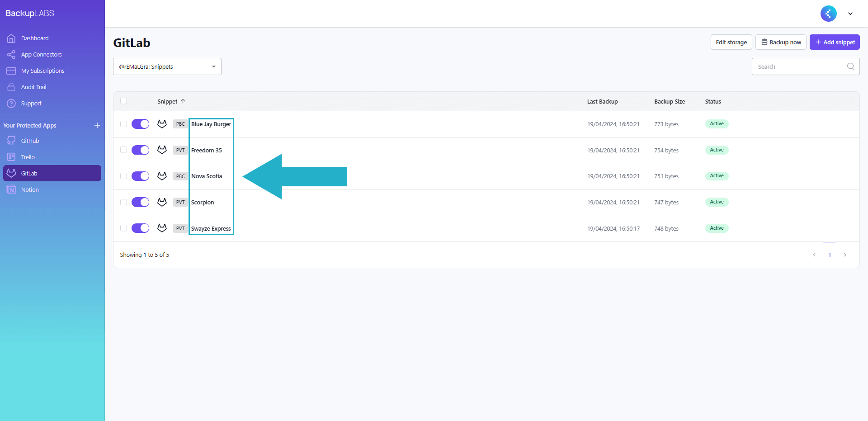Click the 19/04/2024, 16:50:17 timestamp
The image size is (868, 421).
[613, 228]
